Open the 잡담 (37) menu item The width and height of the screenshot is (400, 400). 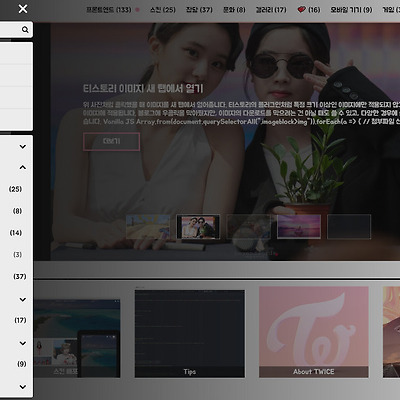pos(199,10)
